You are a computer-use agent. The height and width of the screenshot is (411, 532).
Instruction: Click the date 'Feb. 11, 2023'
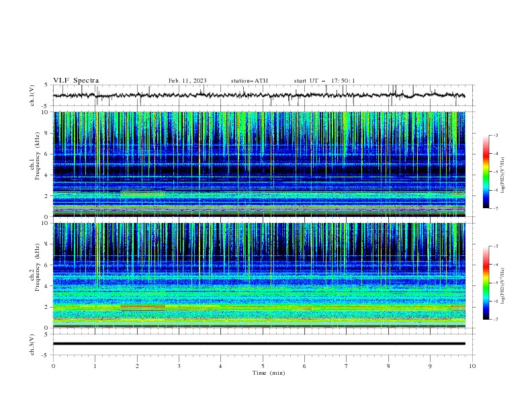point(187,81)
